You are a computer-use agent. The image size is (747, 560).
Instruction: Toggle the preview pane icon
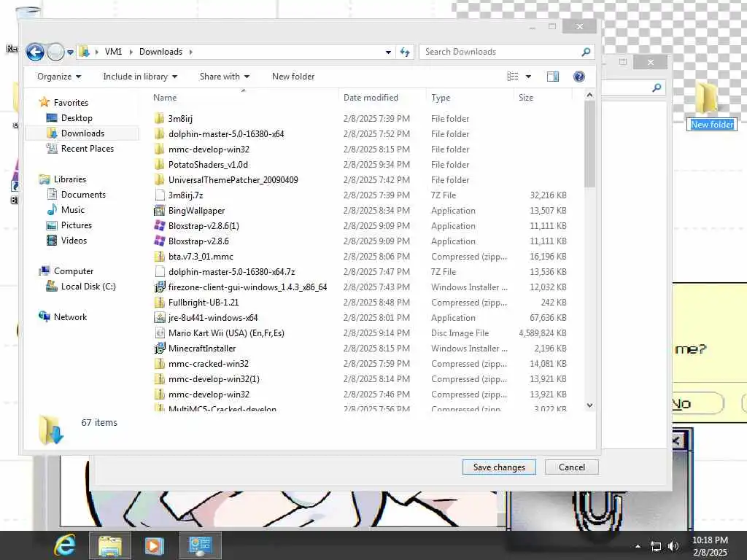[553, 77]
